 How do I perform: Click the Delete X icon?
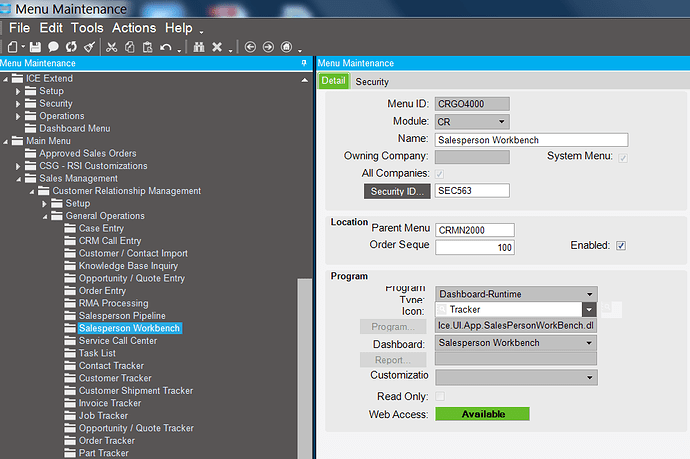[x=217, y=47]
